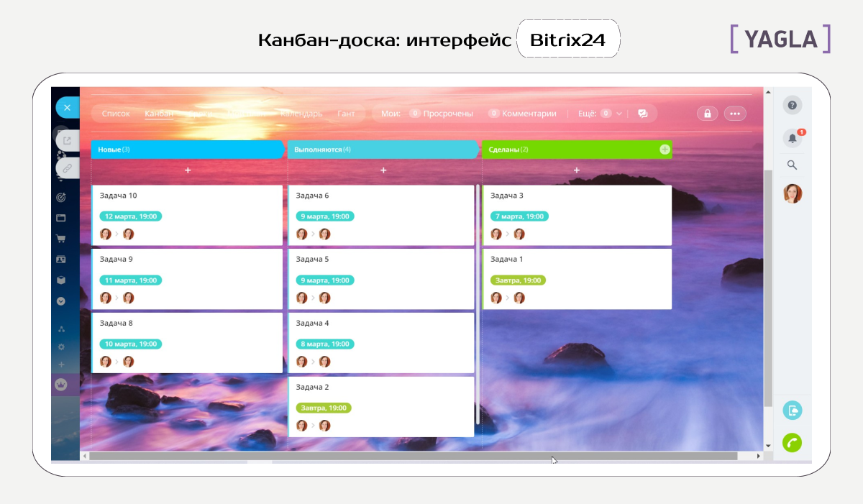The width and height of the screenshot is (863, 504).
Task: Add a task in the Новые column
Action: tap(188, 170)
